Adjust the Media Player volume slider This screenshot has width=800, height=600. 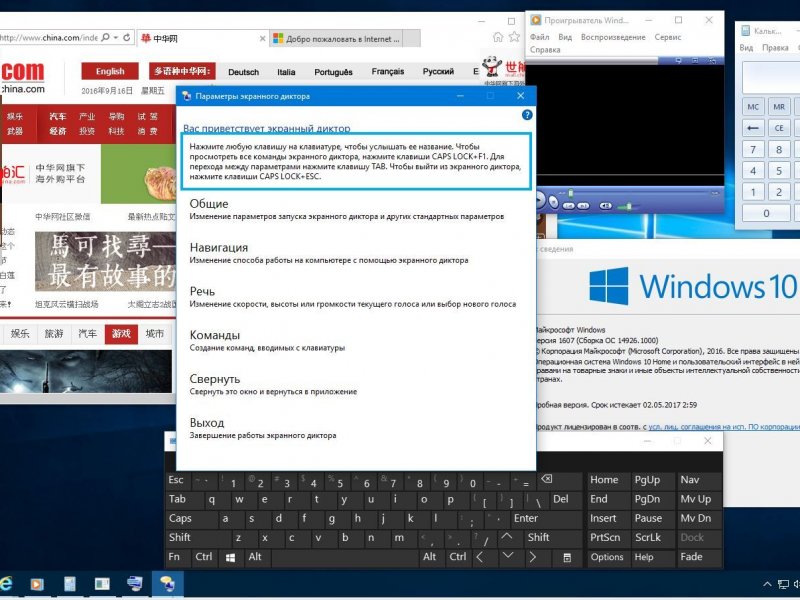pyautogui.click(x=629, y=206)
